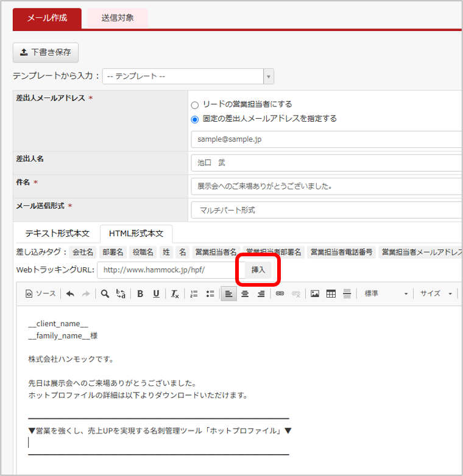Insert the 営業担当者メールアドレス merge tag
The height and width of the screenshot is (476, 463).
pyautogui.click(x=421, y=252)
